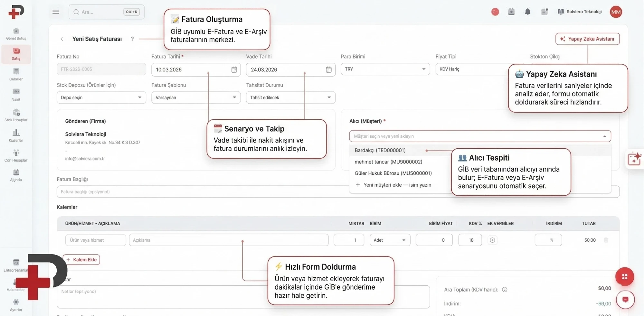The image size is (644, 316).
Task: Go back with the left chevron
Action: (62, 39)
